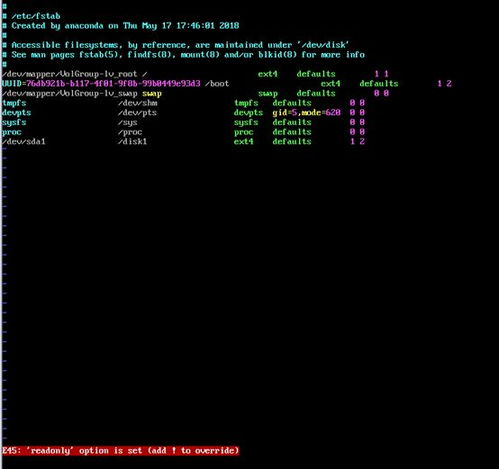Viewport: 499px width, 469px height.
Task: Click the 'Created by anaconda' comment line
Action: [120, 26]
